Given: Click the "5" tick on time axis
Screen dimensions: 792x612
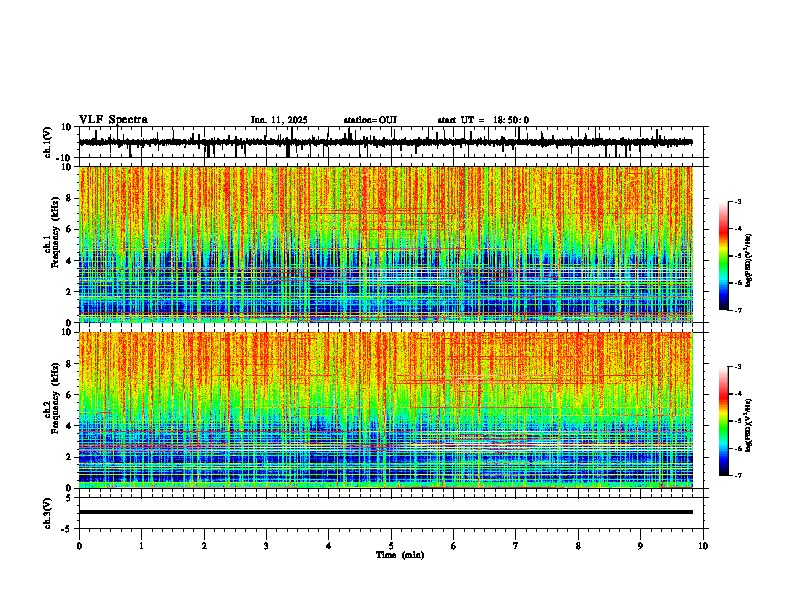Looking at the screenshot, I should click(x=391, y=546).
